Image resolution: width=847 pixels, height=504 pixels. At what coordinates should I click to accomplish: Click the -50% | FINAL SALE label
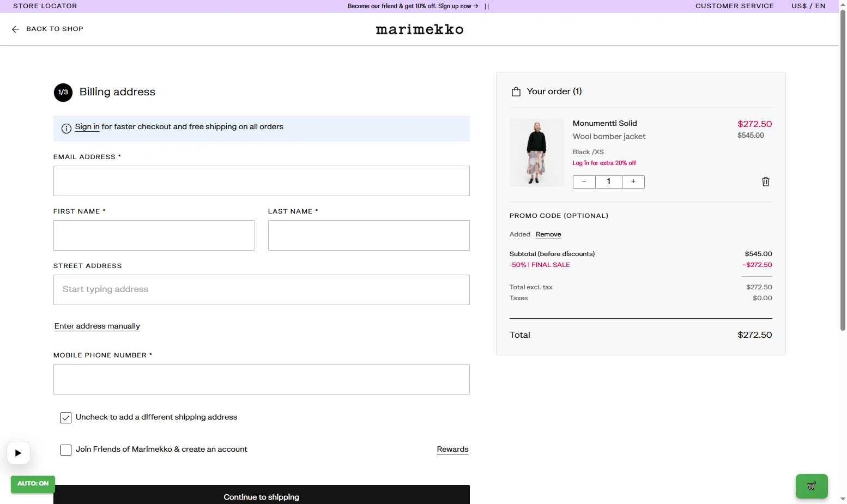coord(540,265)
